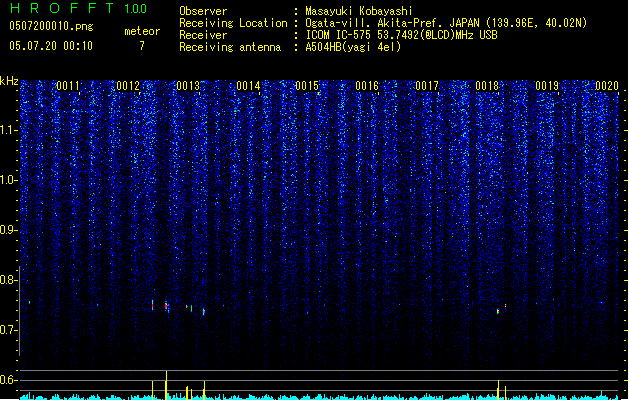
Task: Click the yellow power spike below 0018
Action: 498,390
